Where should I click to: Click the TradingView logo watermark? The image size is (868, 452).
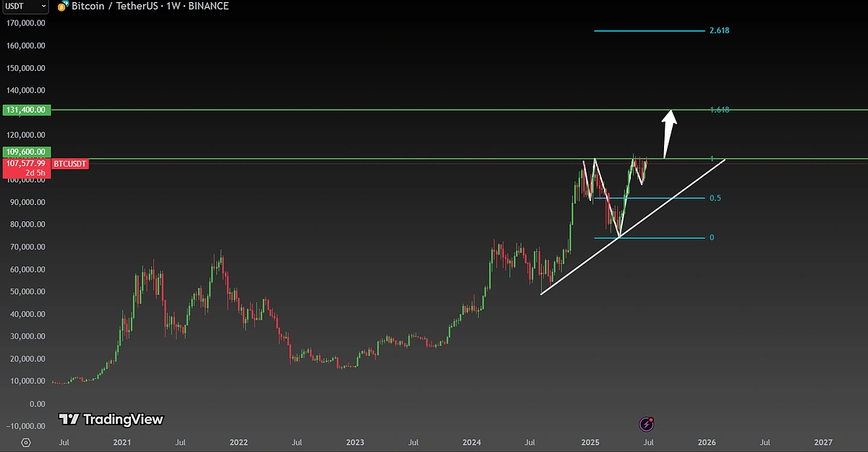pyautogui.click(x=111, y=419)
